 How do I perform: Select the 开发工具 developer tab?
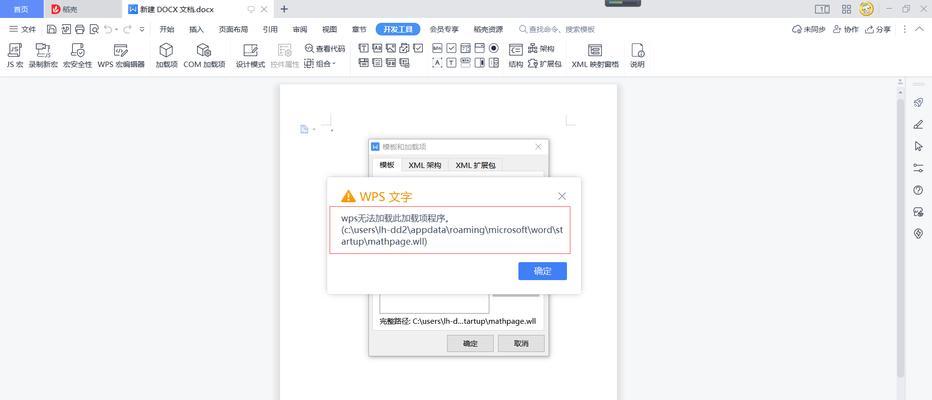(x=398, y=29)
